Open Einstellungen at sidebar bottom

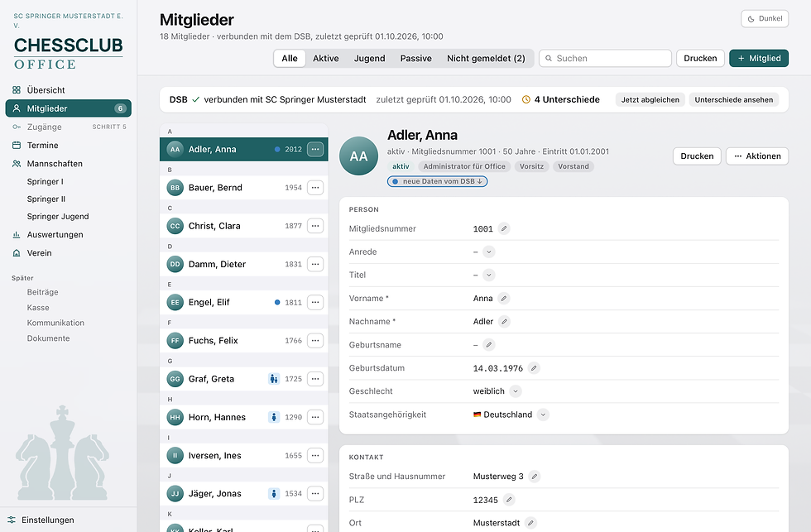68,520
